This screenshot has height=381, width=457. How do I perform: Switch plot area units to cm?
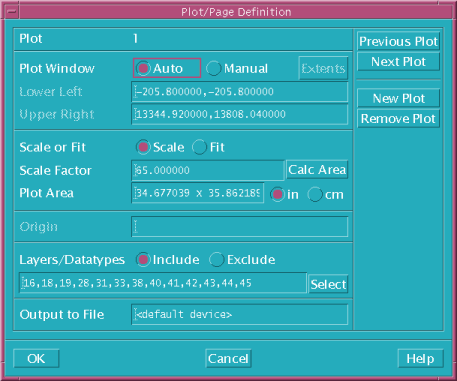tap(326, 194)
